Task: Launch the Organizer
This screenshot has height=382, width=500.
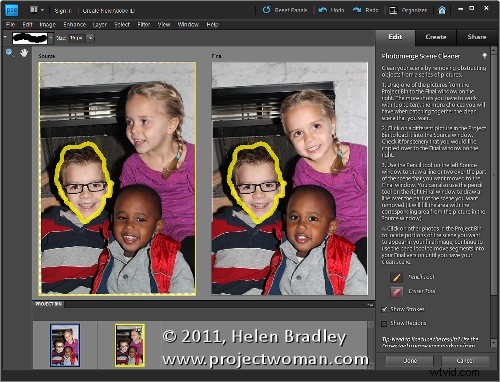Action: point(408,10)
